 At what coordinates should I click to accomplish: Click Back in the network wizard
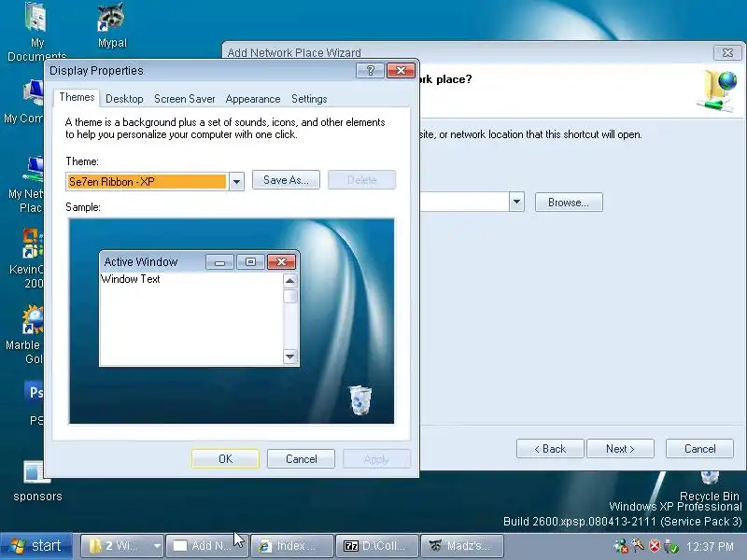tap(550, 449)
